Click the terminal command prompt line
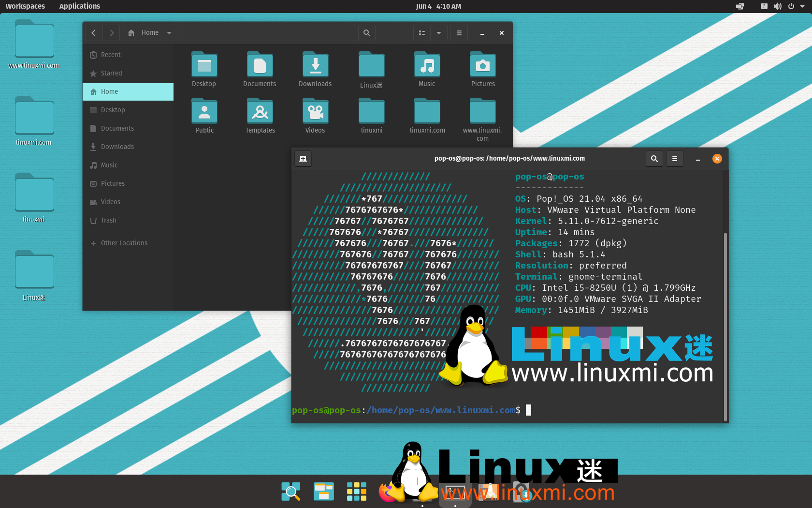812x508 pixels. click(411, 410)
